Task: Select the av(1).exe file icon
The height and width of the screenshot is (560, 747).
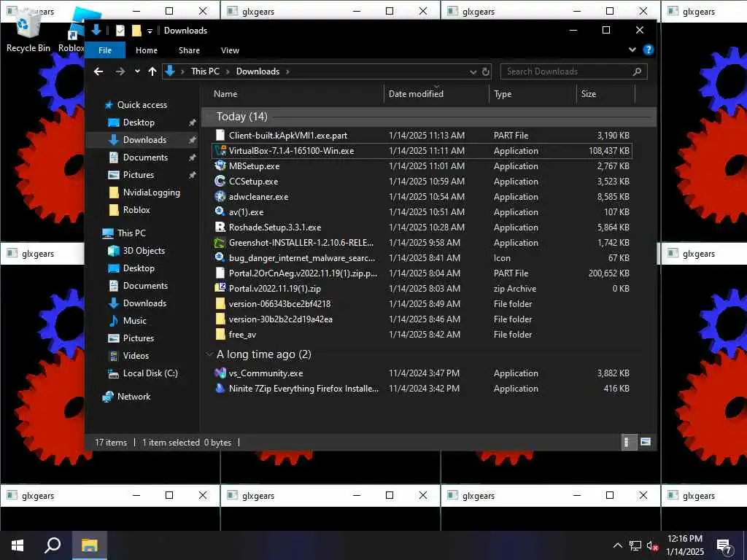Action: [220, 211]
